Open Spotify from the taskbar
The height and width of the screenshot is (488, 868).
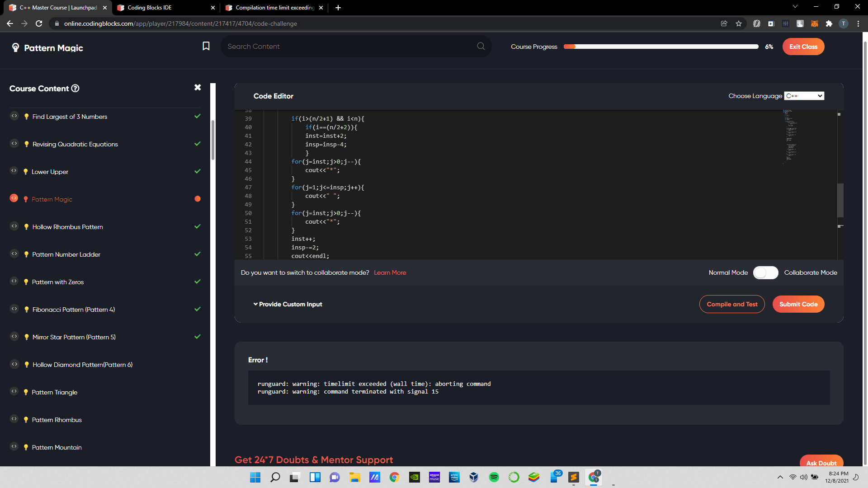coord(494,477)
